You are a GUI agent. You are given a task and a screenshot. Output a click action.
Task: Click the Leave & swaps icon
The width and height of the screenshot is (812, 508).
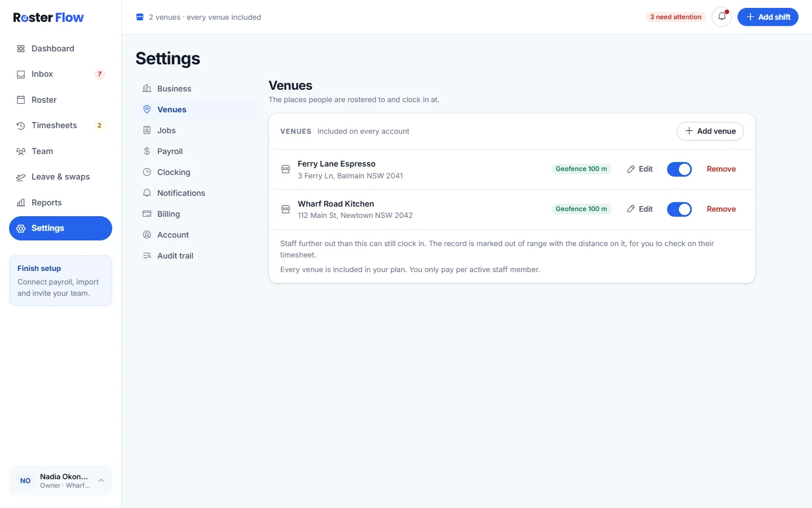point(21,177)
